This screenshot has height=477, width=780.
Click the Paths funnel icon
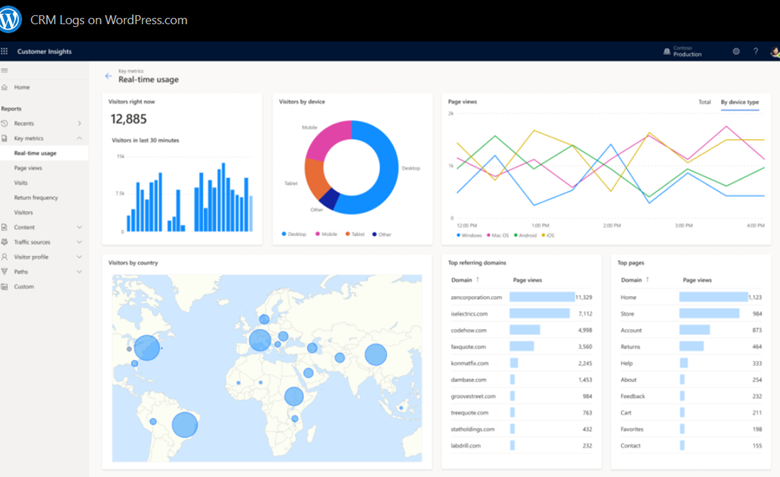coord(4,272)
